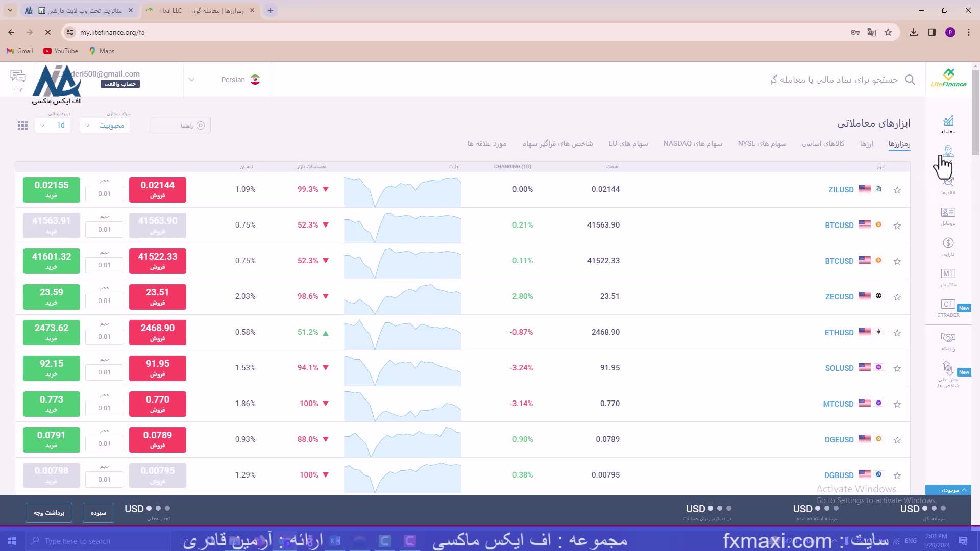This screenshot has width=980, height=551.
Task: Click the deposit (سپرده) button
Action: pyautogui.click(x=98, y=513)
